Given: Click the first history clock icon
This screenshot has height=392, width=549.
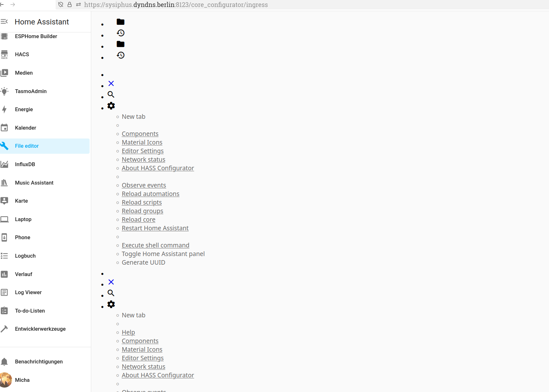Looking at the screenshot, I should [x=120, y=33].
